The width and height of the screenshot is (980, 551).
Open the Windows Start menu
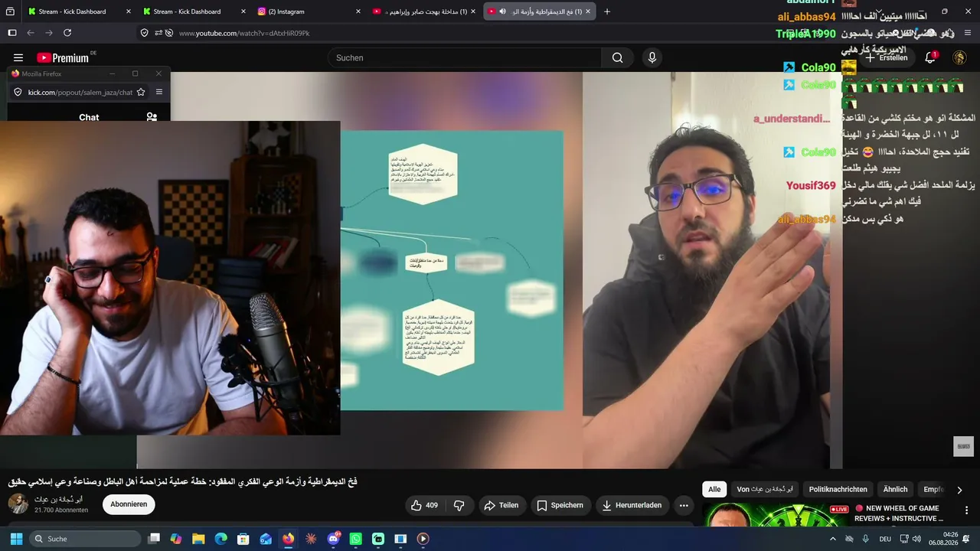coord(15,539)
